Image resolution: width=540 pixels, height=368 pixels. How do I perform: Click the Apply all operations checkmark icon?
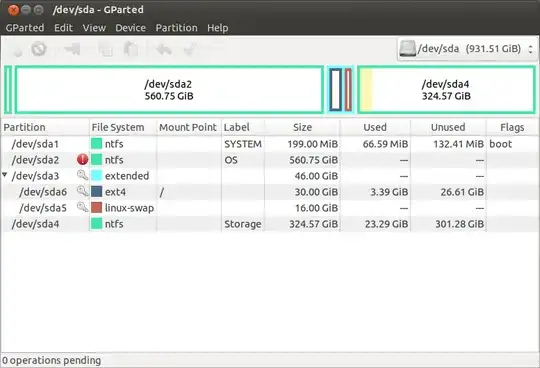[190, 49]
